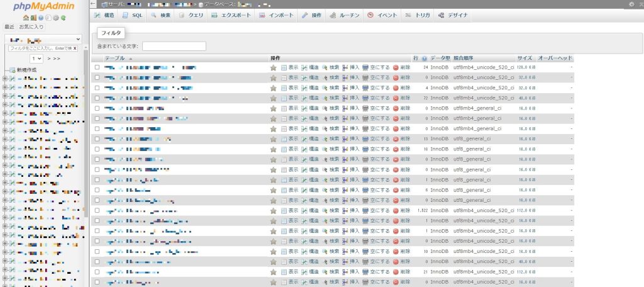This screenshot has width=644, height=287.
Task: Switch to the SQL tab
Action: tap(133, 15)
